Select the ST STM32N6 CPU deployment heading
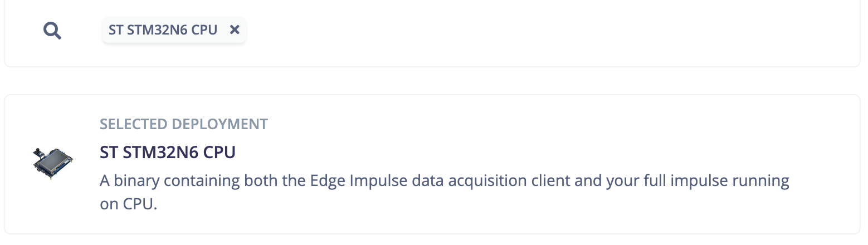The image size is (868, 245). coord(168,152)
